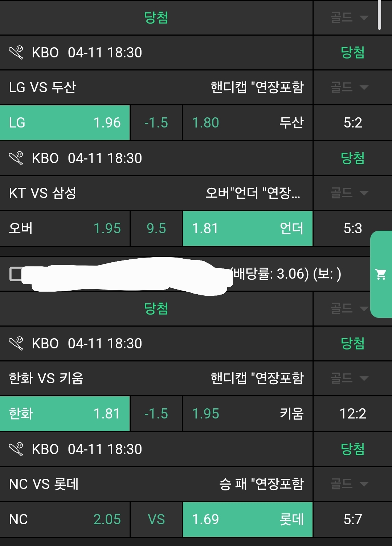Click the shopping cart icon

pos(381,274)
